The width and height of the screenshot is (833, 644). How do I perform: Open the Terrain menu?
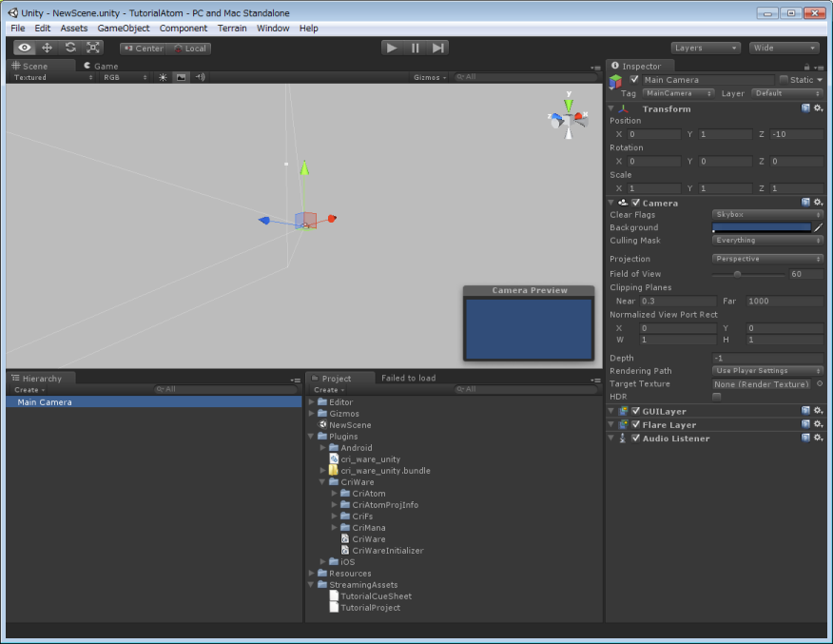[232, 29]
